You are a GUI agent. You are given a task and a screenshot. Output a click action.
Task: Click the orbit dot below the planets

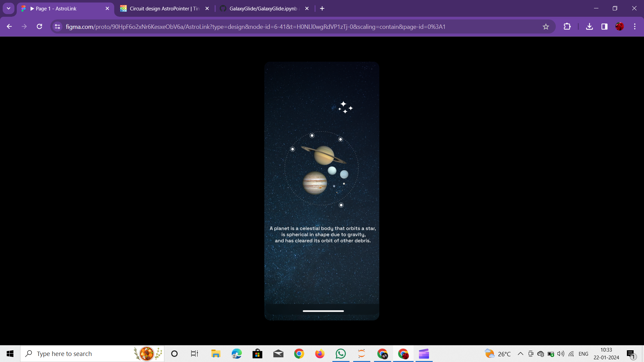(341, 205)
